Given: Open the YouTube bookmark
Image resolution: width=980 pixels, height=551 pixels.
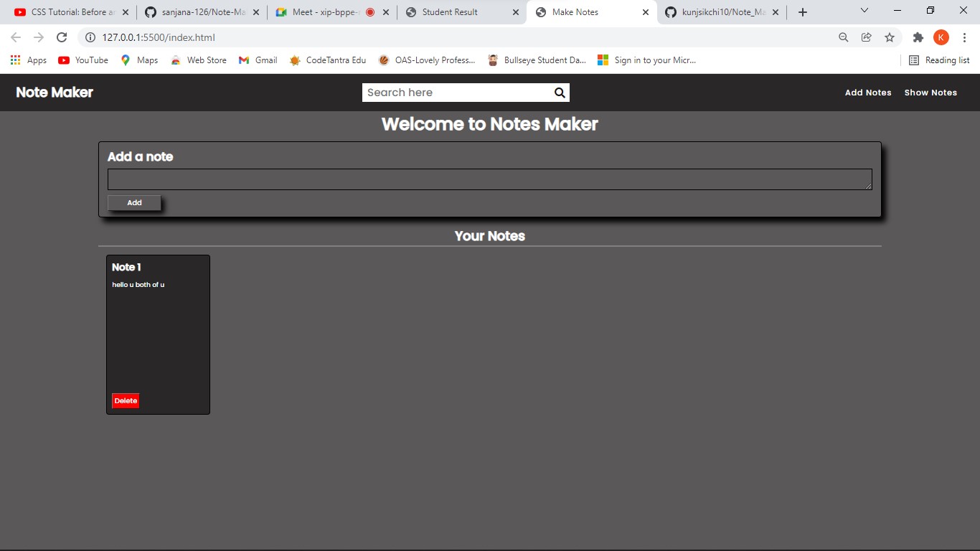Looking at the screenshot, I should [x=83, y=60].
